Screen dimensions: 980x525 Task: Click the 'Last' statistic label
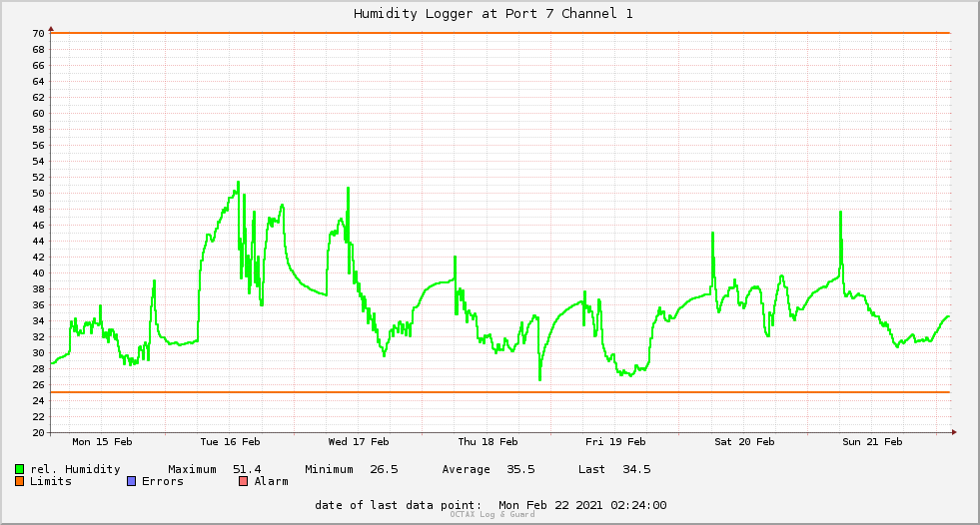pos(591,469)
